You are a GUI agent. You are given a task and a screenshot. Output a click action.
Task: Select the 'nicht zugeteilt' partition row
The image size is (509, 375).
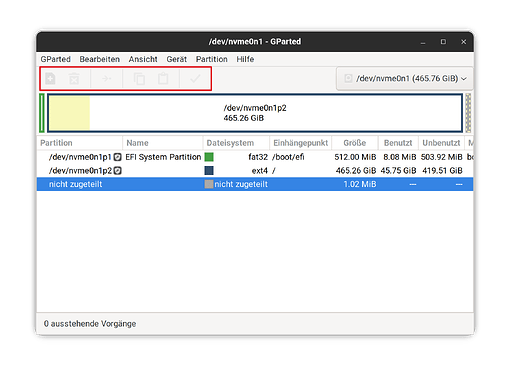point(255,184)
